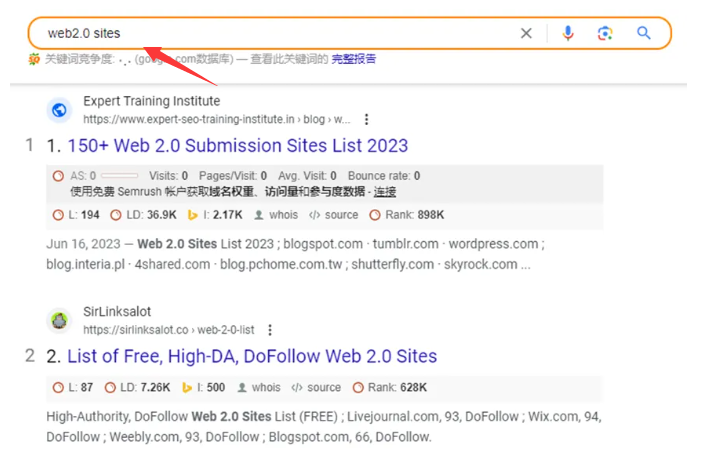
Task: Open three-dot menu for Expert Training Institute result
Action: click(367, 119)
